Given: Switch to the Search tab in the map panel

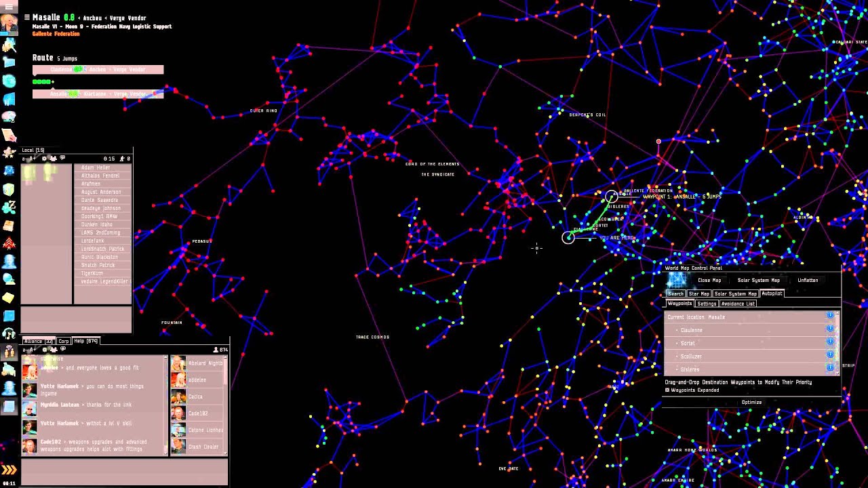Looking at the screenshot, I should (x=676, y=293).
